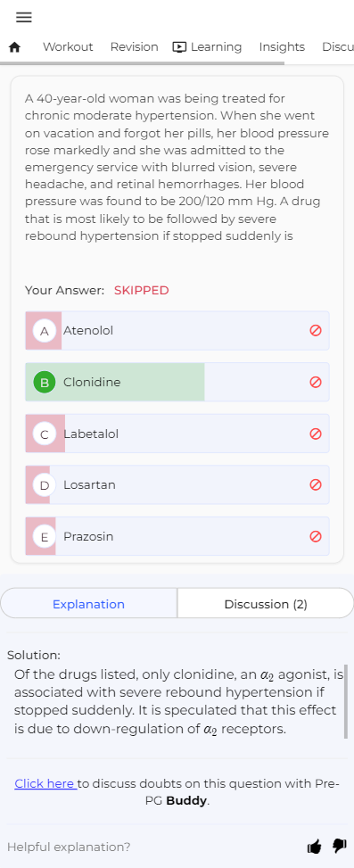Click the thumbs up icon
The height and width of the screenshot is (868, 354).
coord(314,847)
